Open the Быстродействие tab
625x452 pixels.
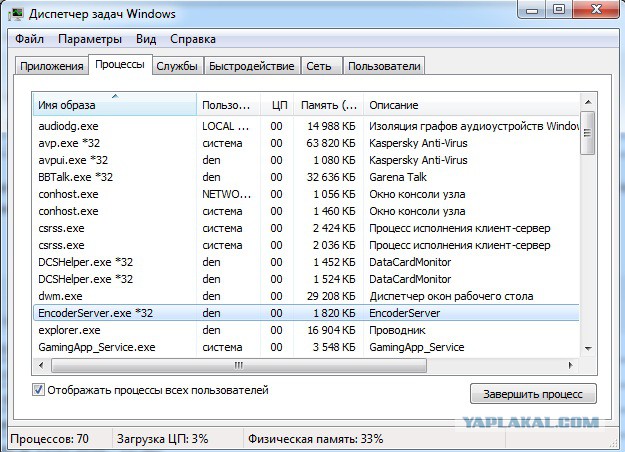(x=252, y=66)
